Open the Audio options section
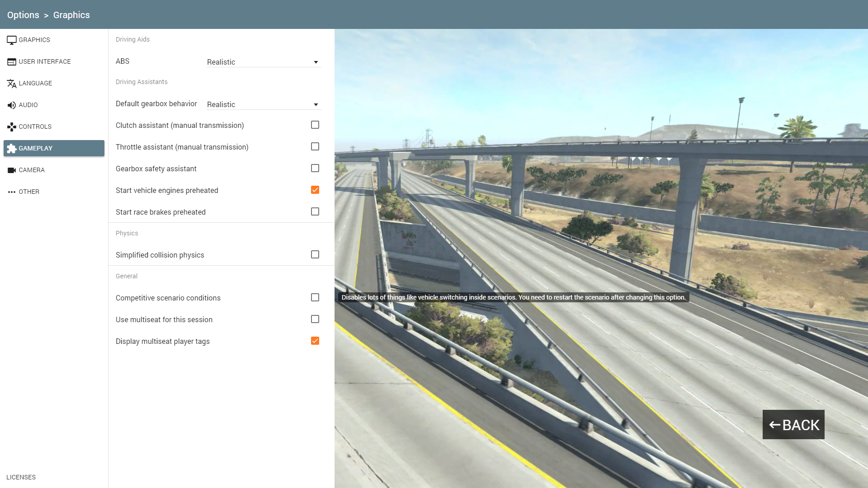The image size is (868, 488). click(28, 105)
